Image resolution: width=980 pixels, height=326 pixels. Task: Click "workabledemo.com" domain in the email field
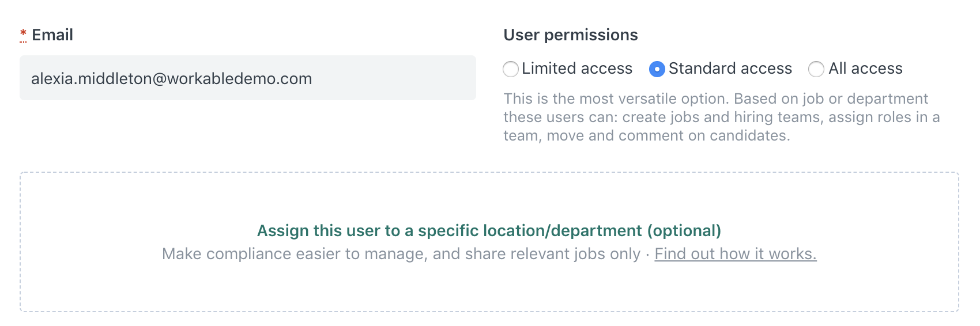[240, 79]
